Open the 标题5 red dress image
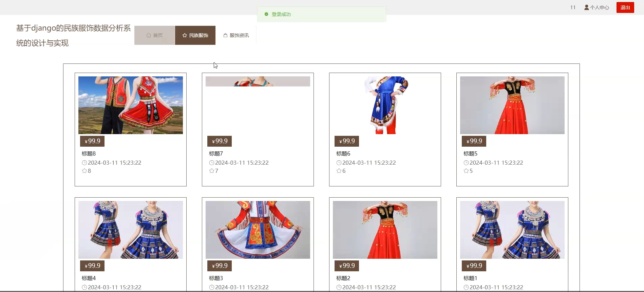This screenshot has width=644, height=292. (512, 105)
